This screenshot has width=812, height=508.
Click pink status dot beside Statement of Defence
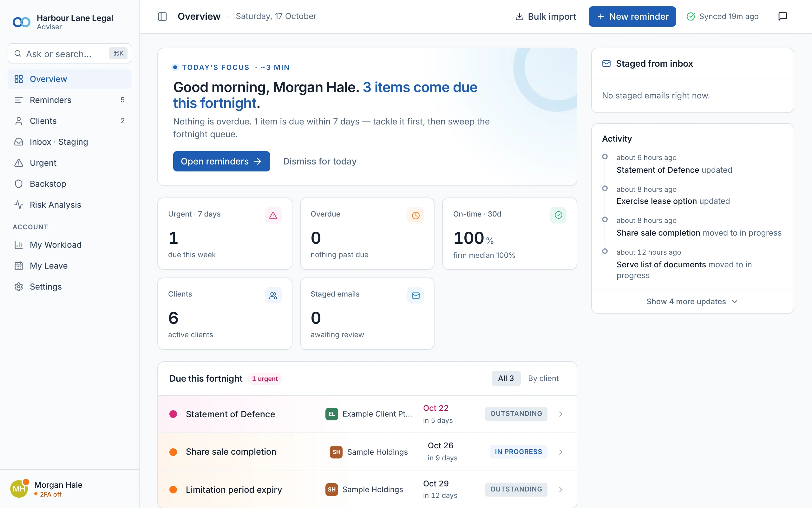pyautogui.click(x=173, y=414)
